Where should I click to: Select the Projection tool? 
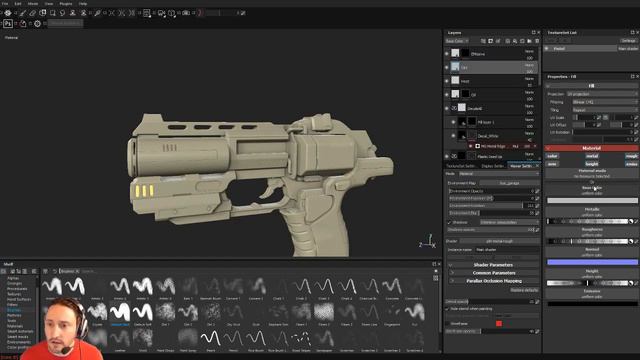tap(42, 13)
